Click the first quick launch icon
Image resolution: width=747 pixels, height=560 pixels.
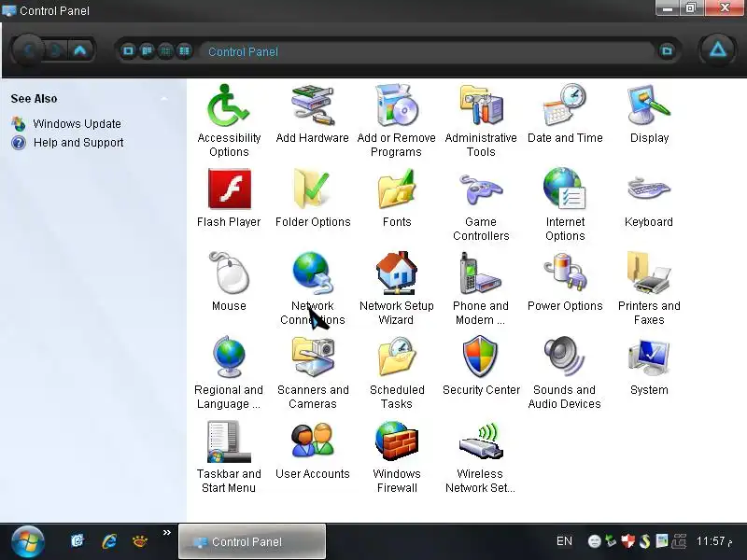tap(78, 541)
